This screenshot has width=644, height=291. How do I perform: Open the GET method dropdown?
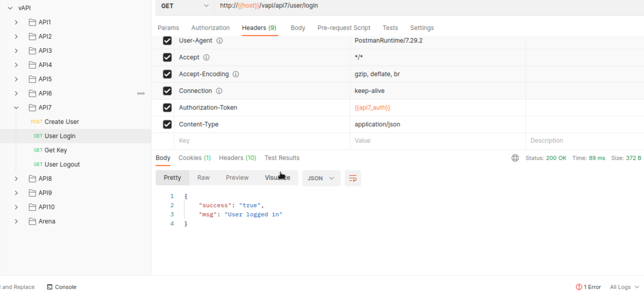tap(185, 6)
